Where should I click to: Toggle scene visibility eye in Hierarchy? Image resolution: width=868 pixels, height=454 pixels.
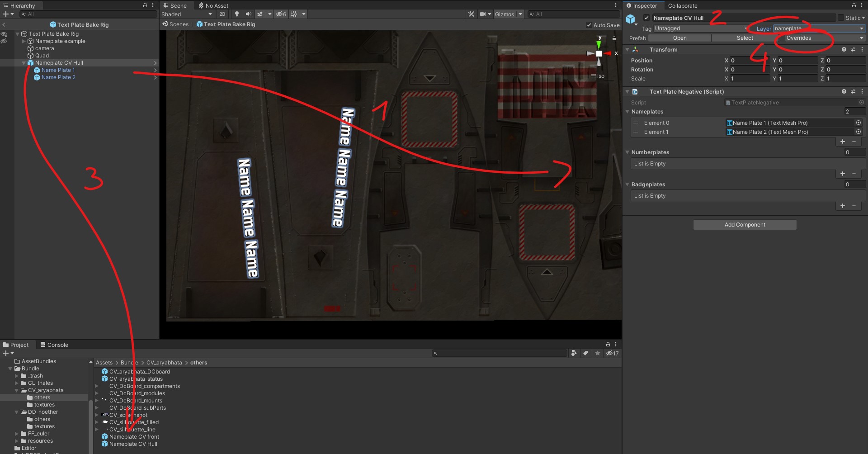click(x=4, y=34)
